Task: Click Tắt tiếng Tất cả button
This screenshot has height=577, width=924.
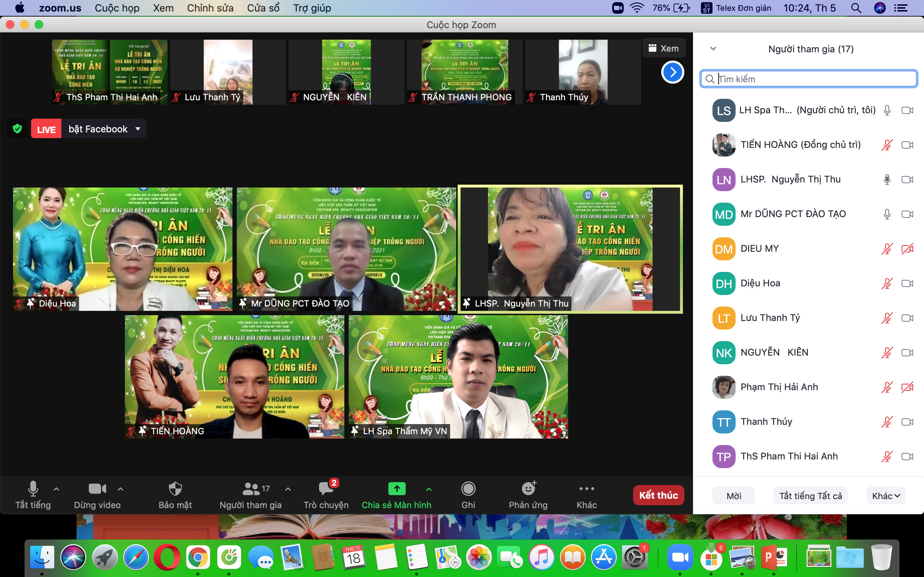Action: tap(810, 496)
